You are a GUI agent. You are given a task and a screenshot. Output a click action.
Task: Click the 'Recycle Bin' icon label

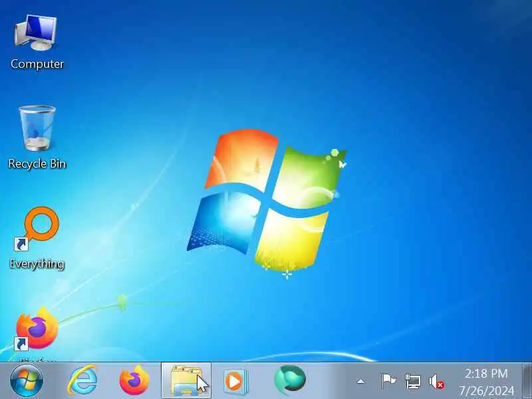point(37,164)
